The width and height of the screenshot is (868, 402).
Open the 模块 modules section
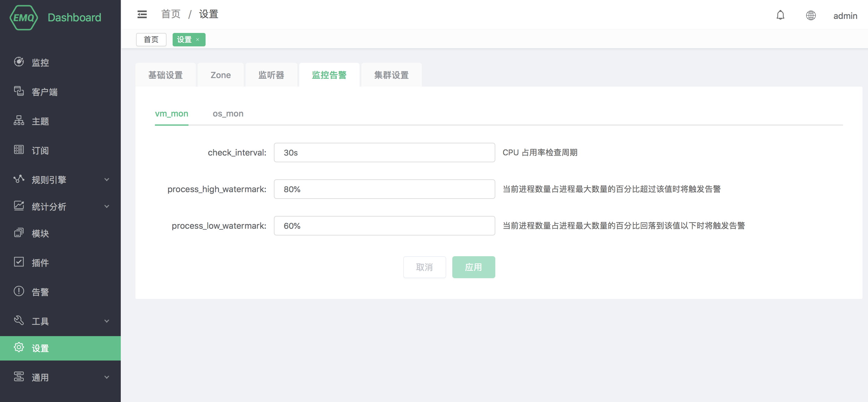click(x=19, y=233)
